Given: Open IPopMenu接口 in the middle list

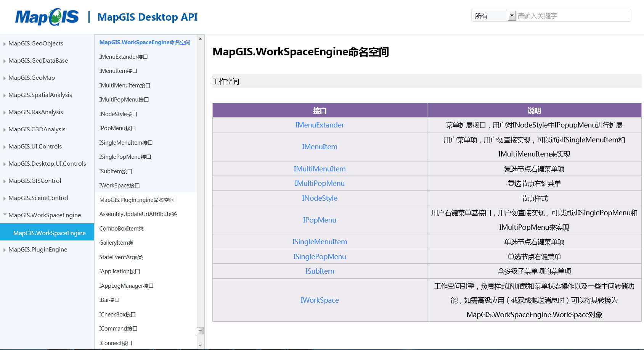Looking at the screenshot, I should (117, 128).
